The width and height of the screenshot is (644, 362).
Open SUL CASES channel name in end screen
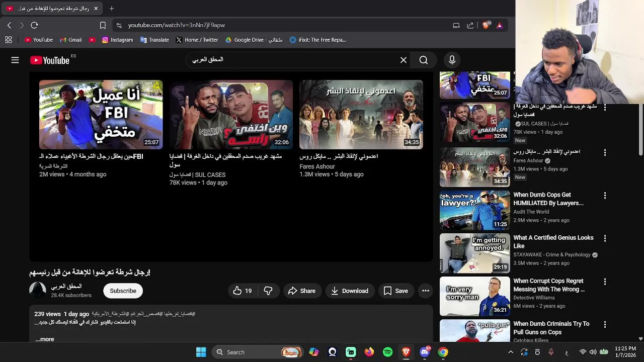click(x=197, y=175)
